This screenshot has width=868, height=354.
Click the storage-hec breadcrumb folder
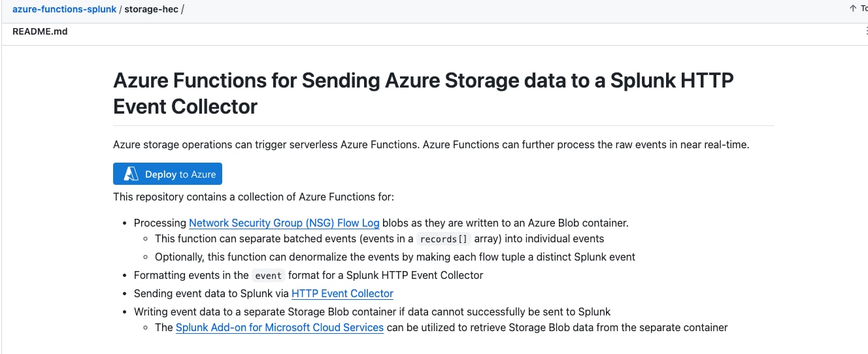pyautogui.click(x=152, y=10)
